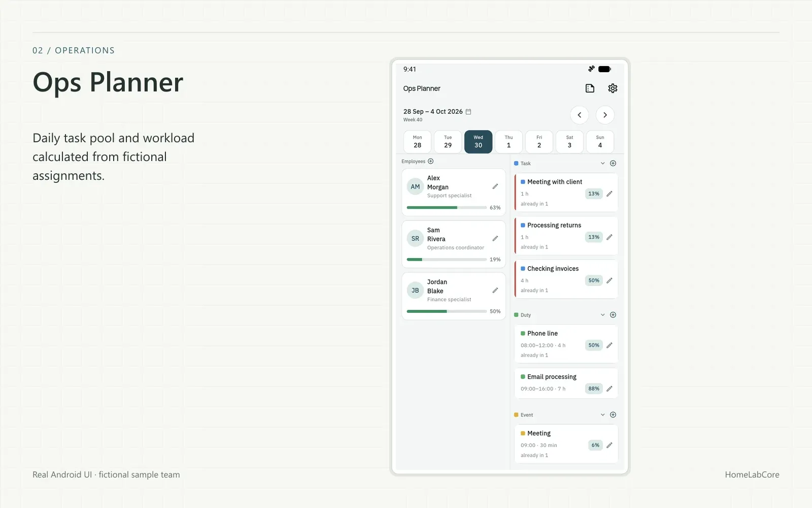
Task: Click the Ops Planner app title
Action: click(x=422, y=88)
